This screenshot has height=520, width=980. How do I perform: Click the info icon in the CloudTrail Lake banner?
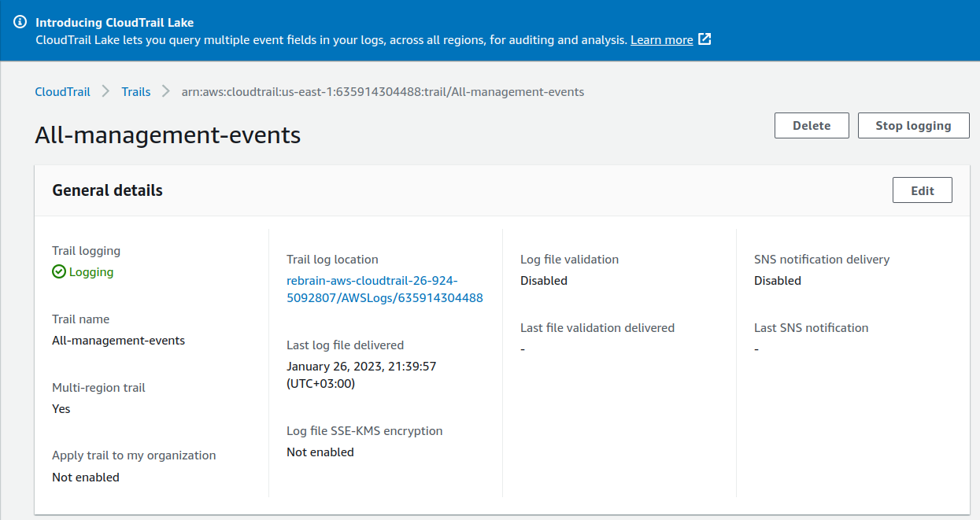20,22
